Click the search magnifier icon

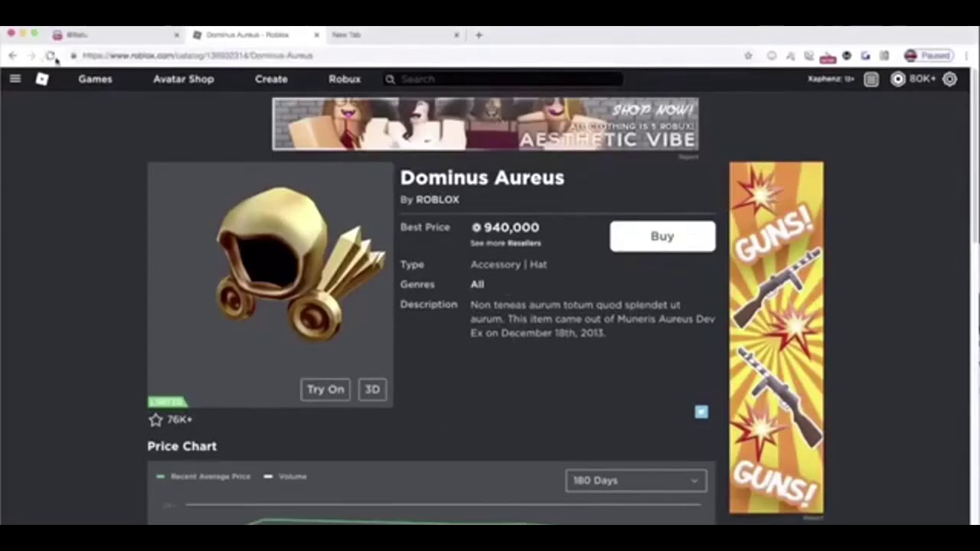tap(390, 79)
